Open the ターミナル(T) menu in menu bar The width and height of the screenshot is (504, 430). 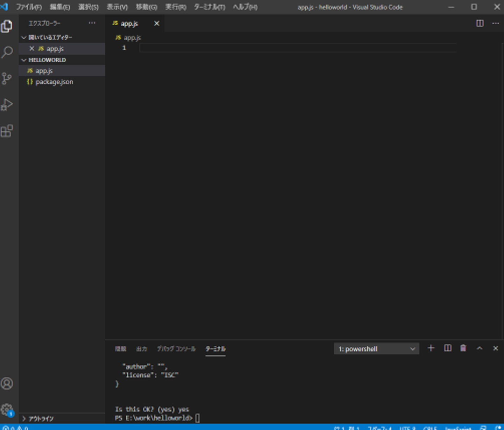point(209,7)
